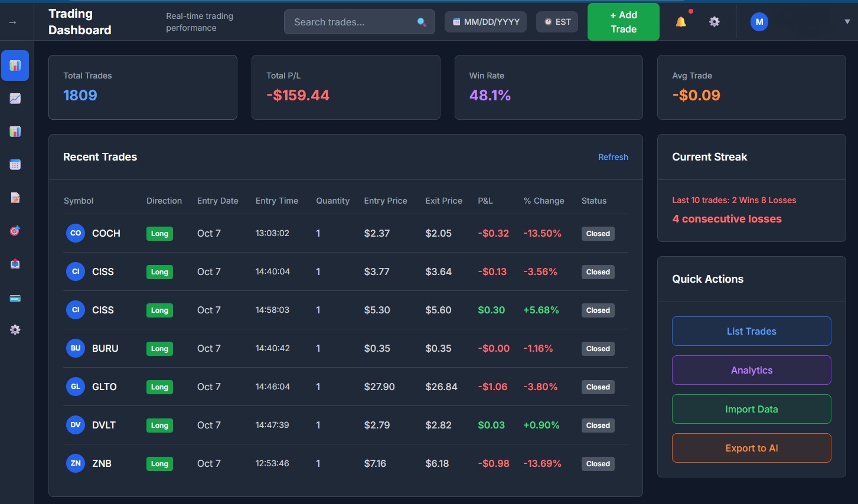Click the Refresh link above Recent Trades

coord(613,157)
